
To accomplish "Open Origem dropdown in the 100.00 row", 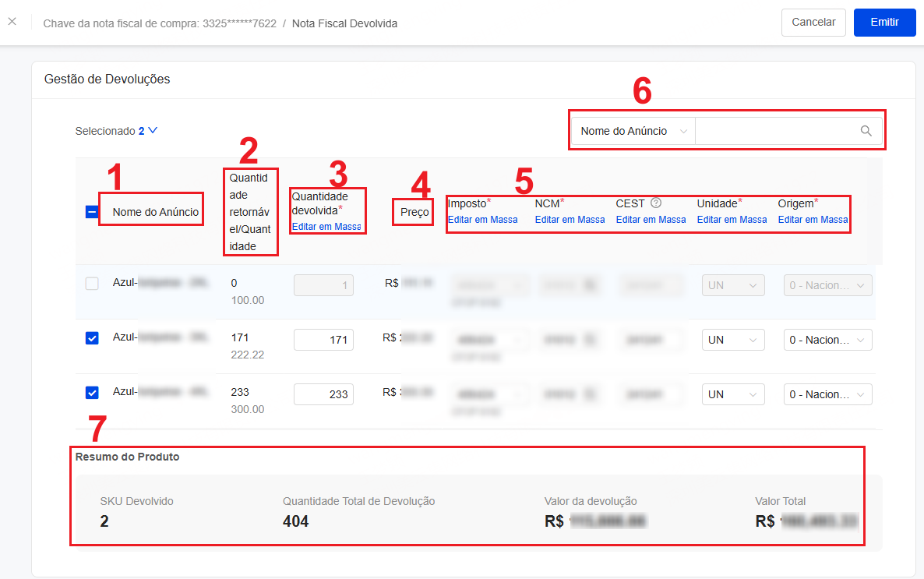I will tap(827, 285).
